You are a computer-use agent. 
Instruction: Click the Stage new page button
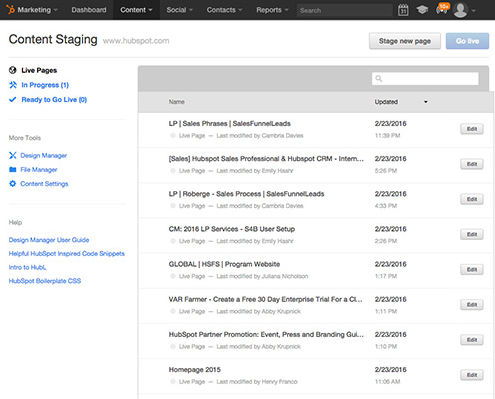click(405, 41)
